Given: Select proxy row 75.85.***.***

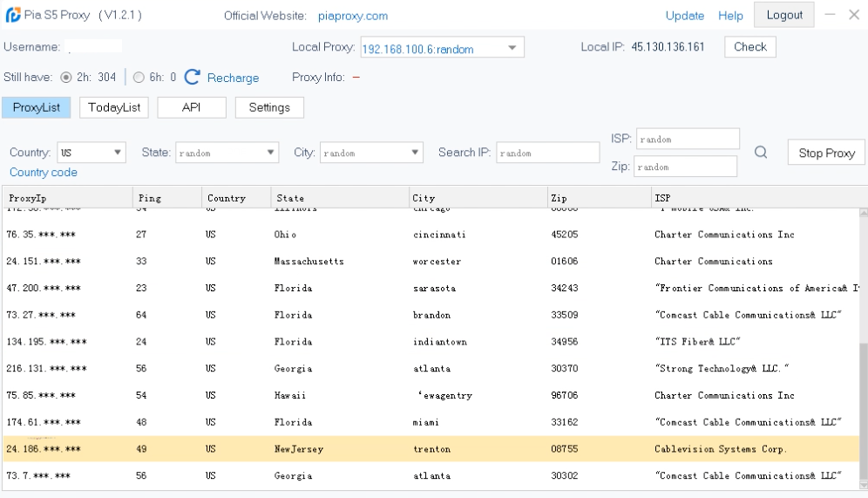Looking at the screenshot, I should click(431, 395).
